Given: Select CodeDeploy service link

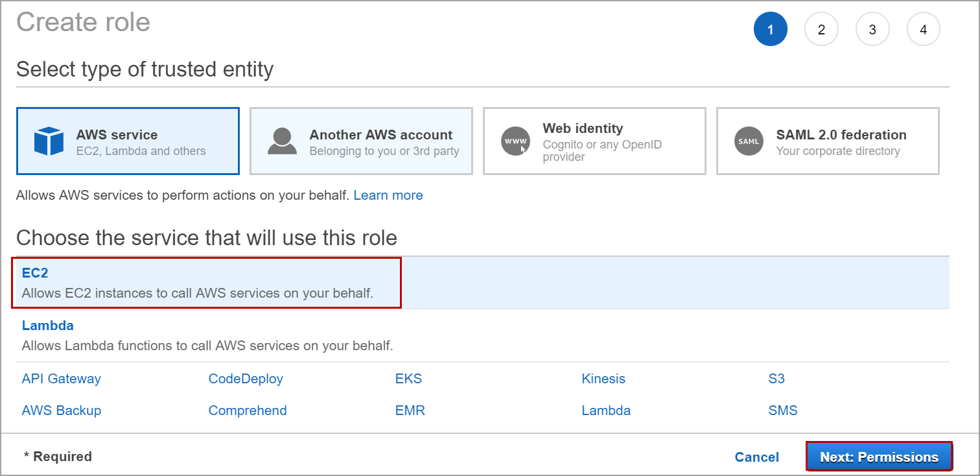Looking at the screenshot, I should click(x=246, y=379).
